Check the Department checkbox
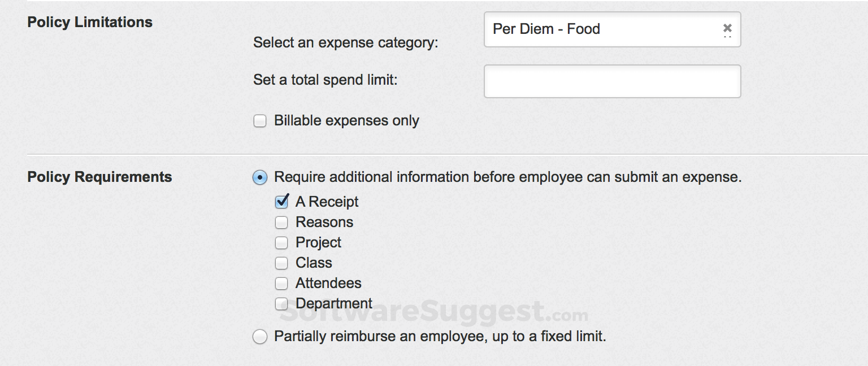 pyautogui.click(x=281, y=304)
